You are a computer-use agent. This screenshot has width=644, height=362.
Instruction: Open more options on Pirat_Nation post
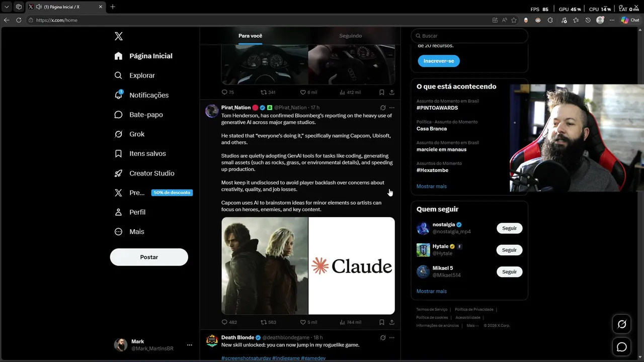pos(392,108)
